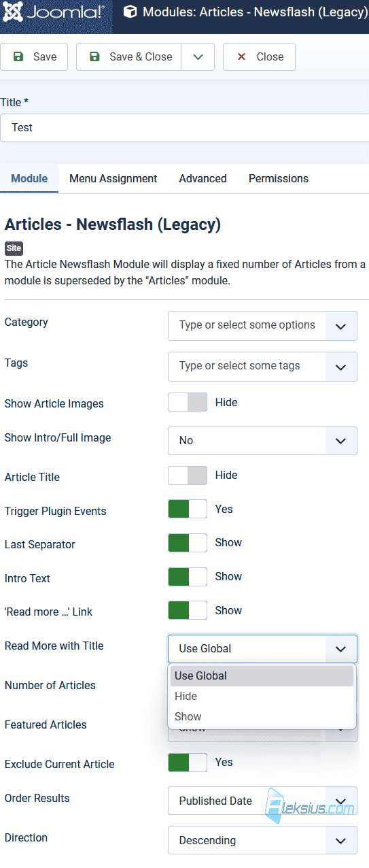Open the Permissions tab
369x868 pixels.
pyautogui.click(x=279, y=178)
